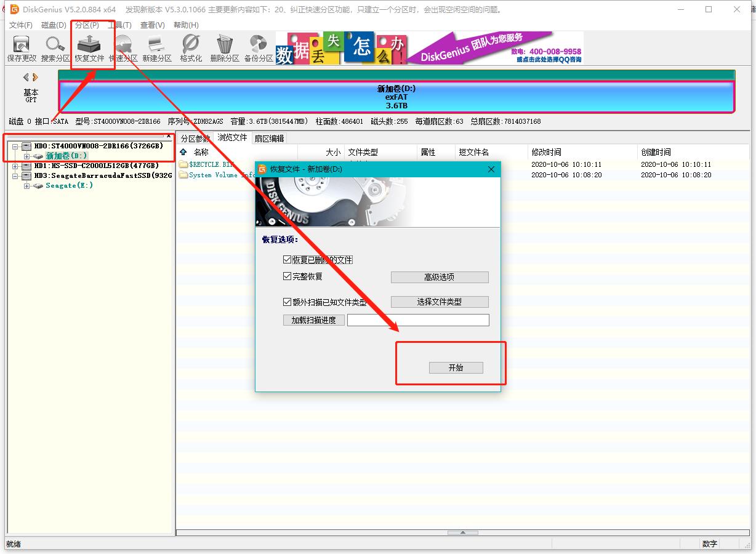Open 高级选项 in the recovery dialog

coord(439,277)
